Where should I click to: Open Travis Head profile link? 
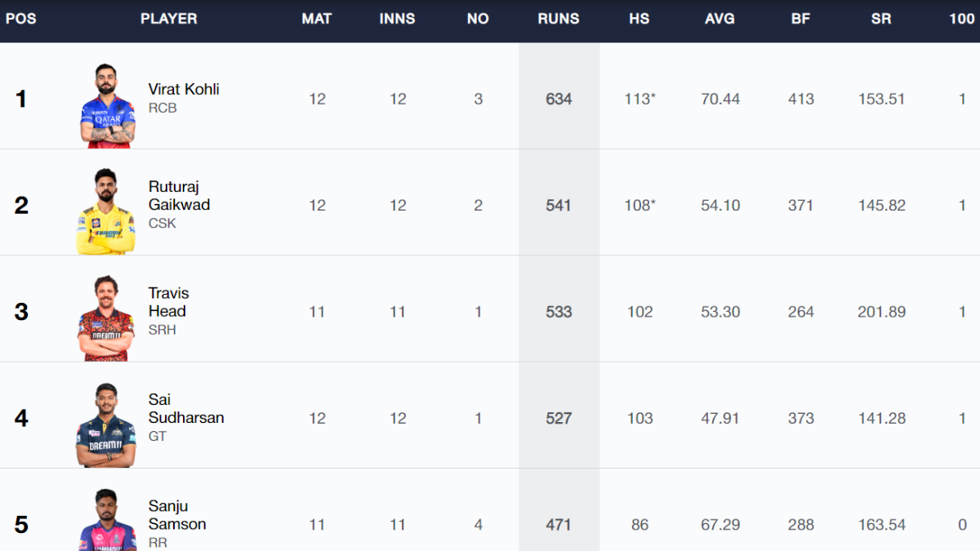[x=167, y=302]
